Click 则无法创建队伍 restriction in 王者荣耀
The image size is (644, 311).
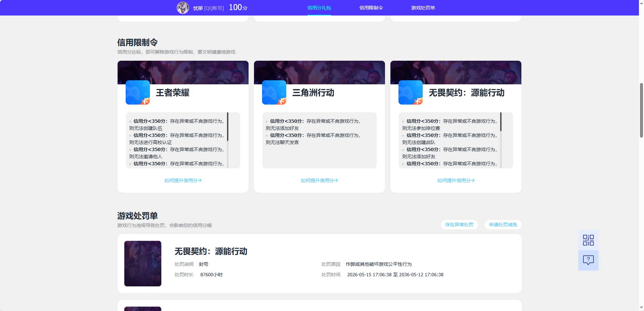(x=146, y=128)
